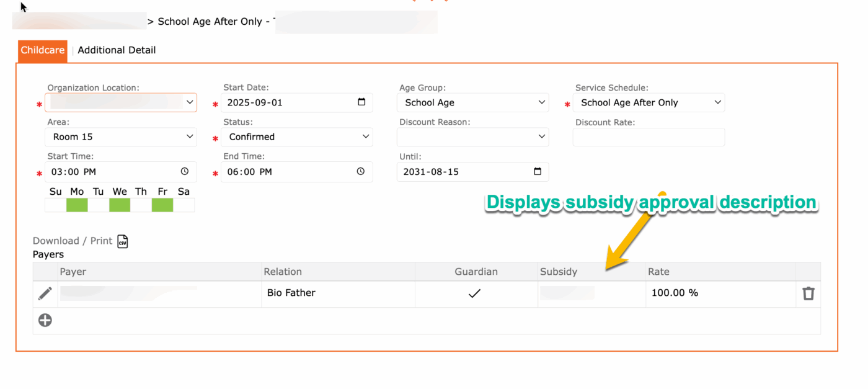868x389 pixels.
Task: Open the Area dropdown showing Room 15
Action: [121, 137]
